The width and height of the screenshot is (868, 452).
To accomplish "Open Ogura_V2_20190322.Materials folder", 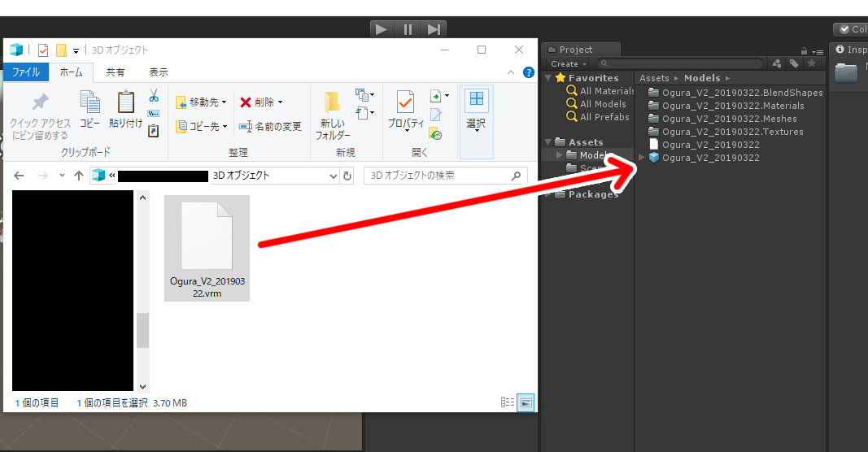I will pyautogui.click(x=726, y=106).
